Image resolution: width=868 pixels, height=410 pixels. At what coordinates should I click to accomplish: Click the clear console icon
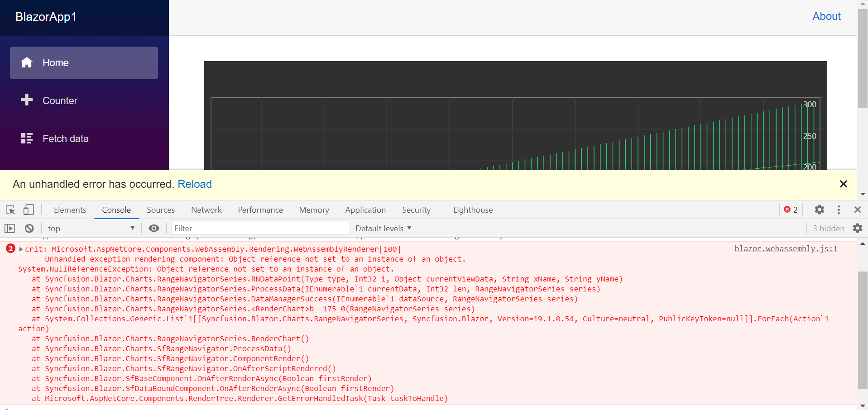29,229
